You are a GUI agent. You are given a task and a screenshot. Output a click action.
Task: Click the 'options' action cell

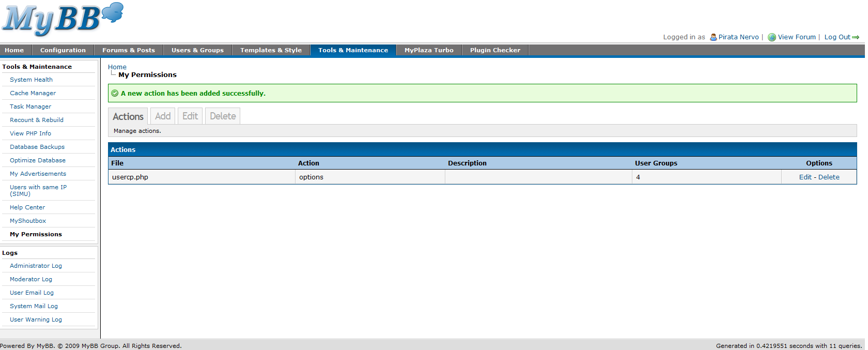tap(370, 177)
